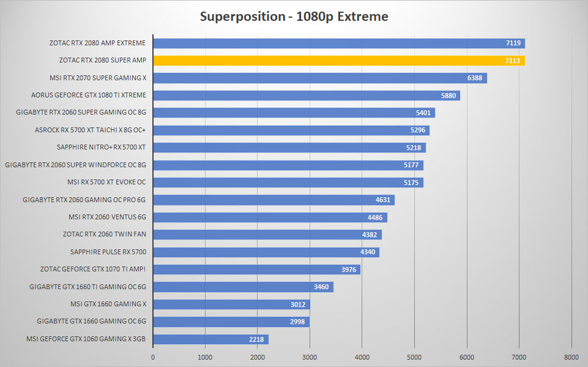Click the MSI RTX 2070 SUPER GAMING X label
The image size is (588, 367).
click(98, 78)
